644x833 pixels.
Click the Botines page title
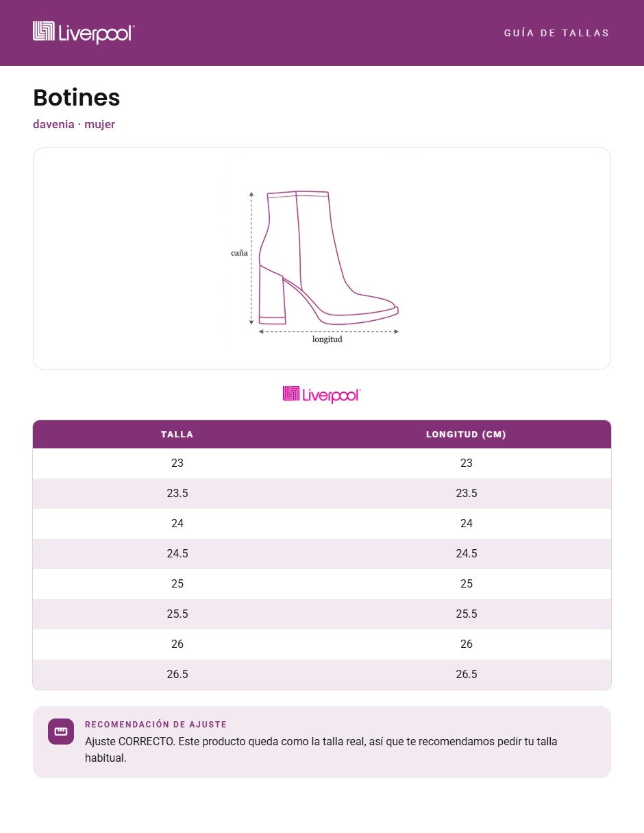pos(77,98)
